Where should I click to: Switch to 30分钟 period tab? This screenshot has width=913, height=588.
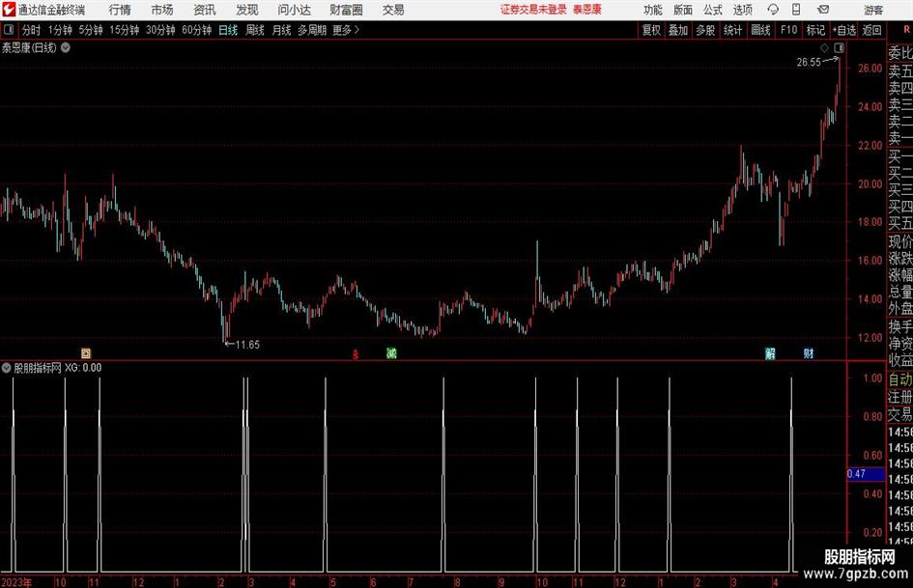[x=160, y=30]
